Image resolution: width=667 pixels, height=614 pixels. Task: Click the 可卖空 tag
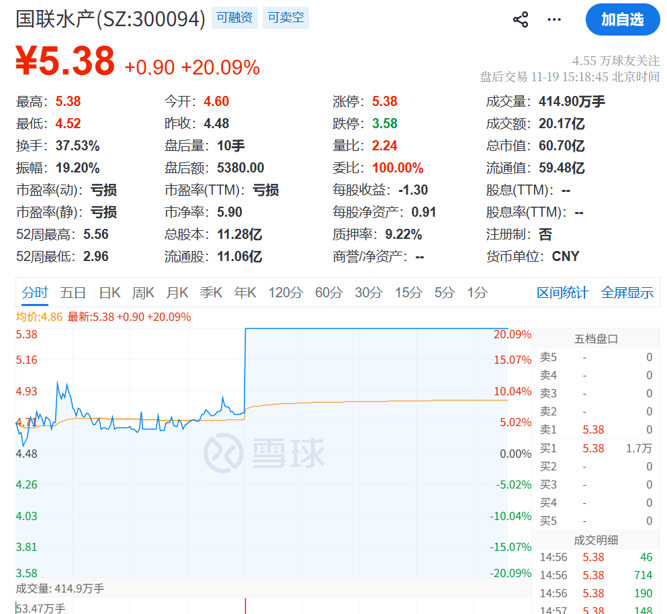pos(286,18)
